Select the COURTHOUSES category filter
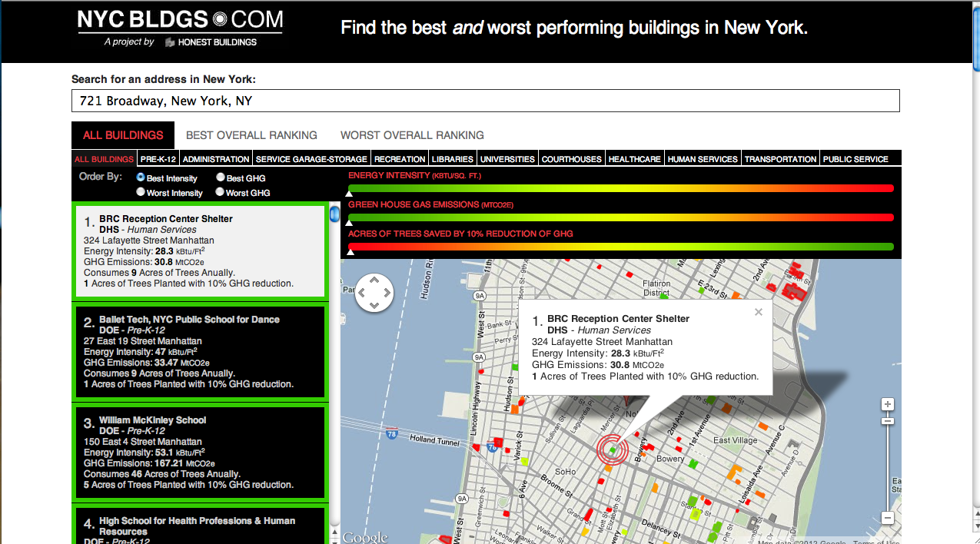The width and height of the screenshot is (980, 544). (x=572, y=159)
